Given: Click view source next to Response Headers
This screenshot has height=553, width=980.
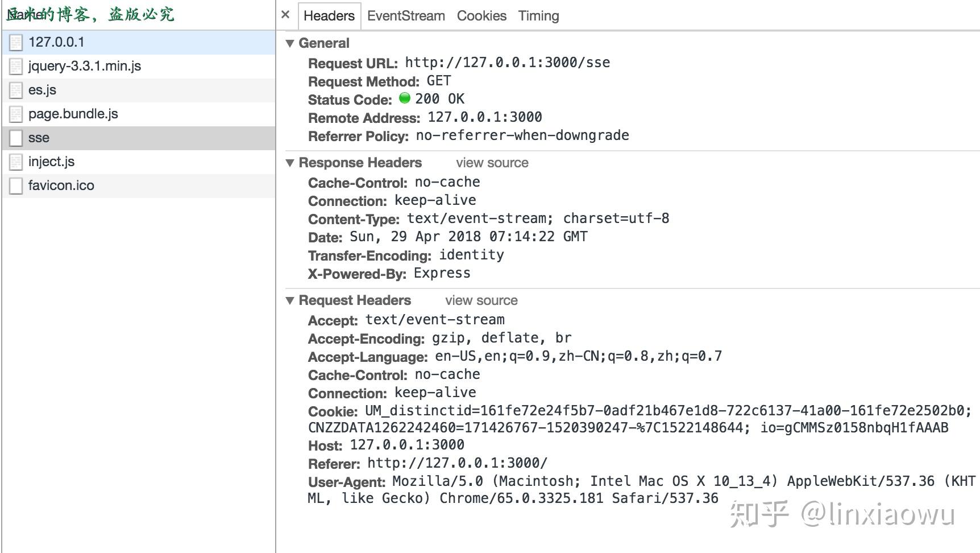Looking at the screenshot, I should click(492, 163).
